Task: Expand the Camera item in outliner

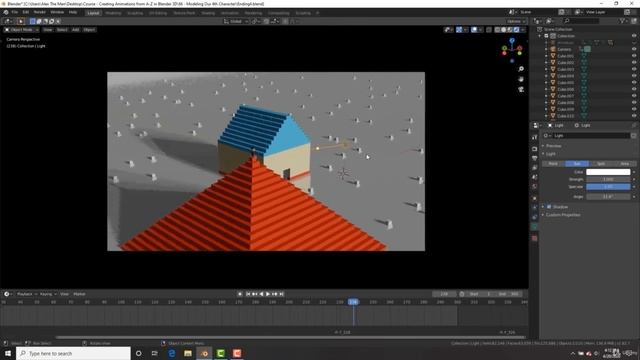Action: coord(547,49)
